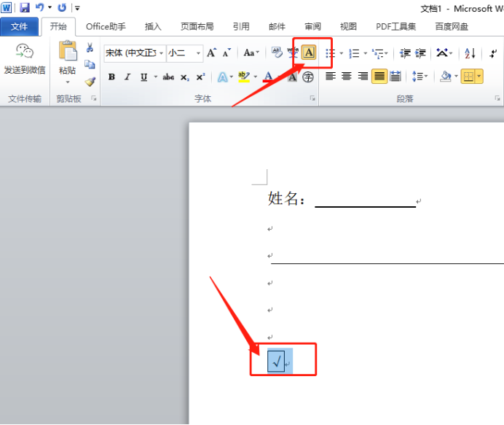The height and width of the screenshot is (425, 504).
Task: Center align text
Action: (x=347, y=77)
